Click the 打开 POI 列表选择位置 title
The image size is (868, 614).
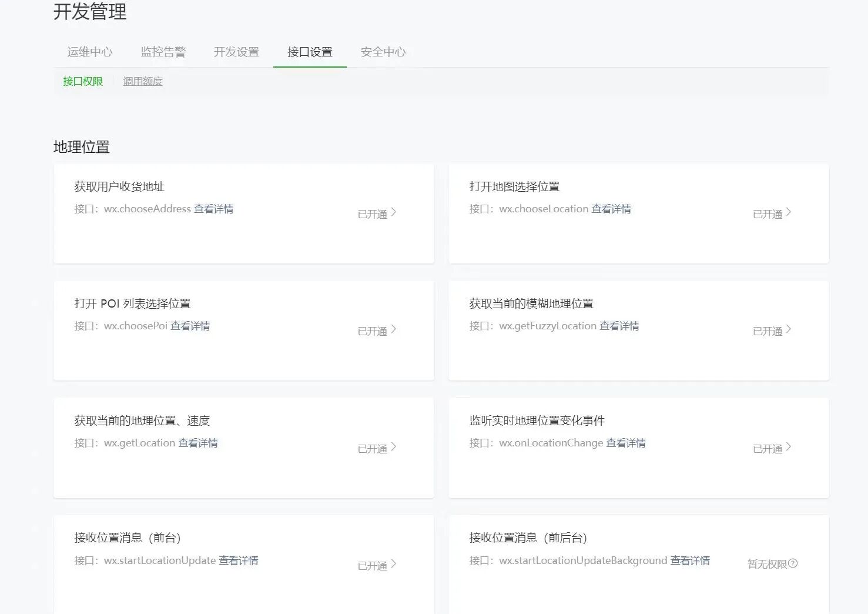point(132,303)
